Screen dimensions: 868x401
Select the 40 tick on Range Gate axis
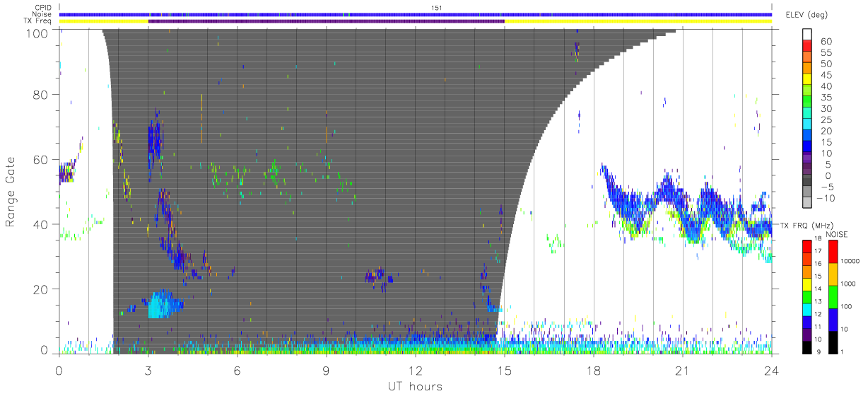point(41,224)
